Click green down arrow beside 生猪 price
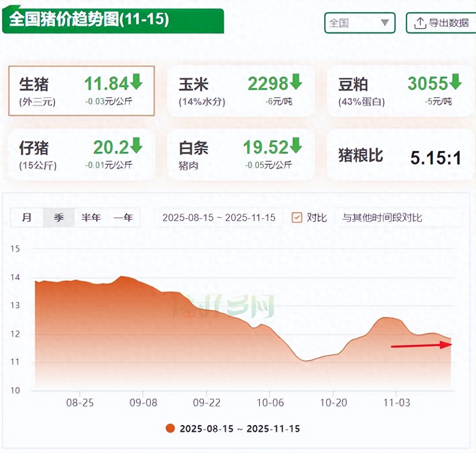Screen dimensions: 476x453 (x=136, y=82)
